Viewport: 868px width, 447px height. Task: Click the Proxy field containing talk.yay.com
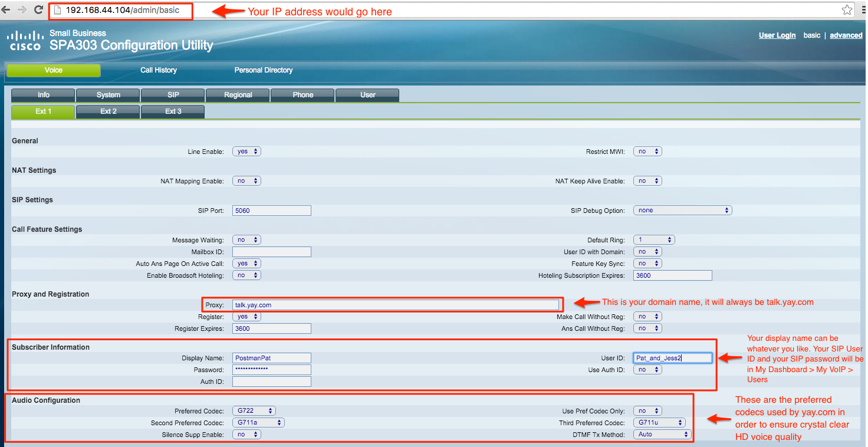click(x=395, y=305)
